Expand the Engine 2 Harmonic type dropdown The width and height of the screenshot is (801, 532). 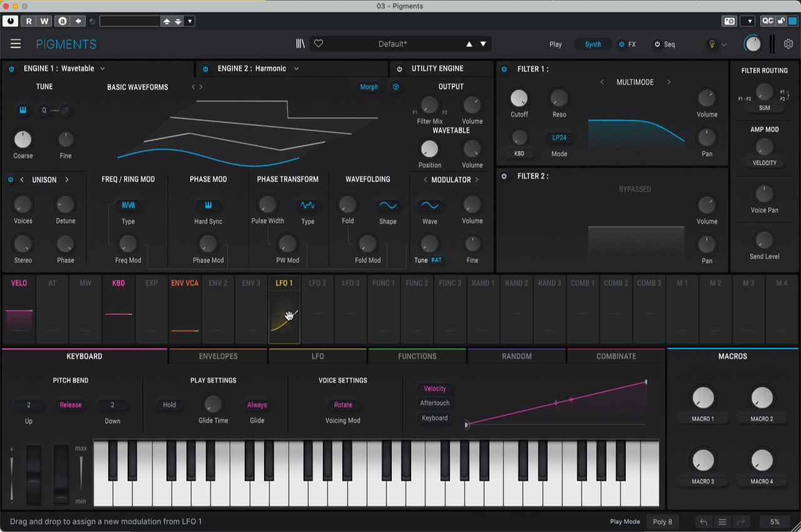tap(297, 69)
